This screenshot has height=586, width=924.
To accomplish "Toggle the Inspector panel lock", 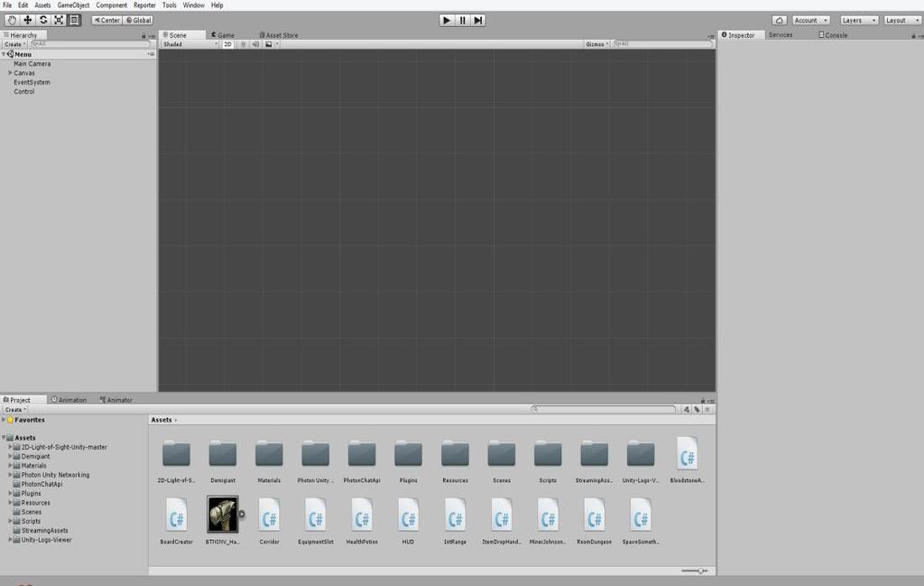I will coord(914,36).
